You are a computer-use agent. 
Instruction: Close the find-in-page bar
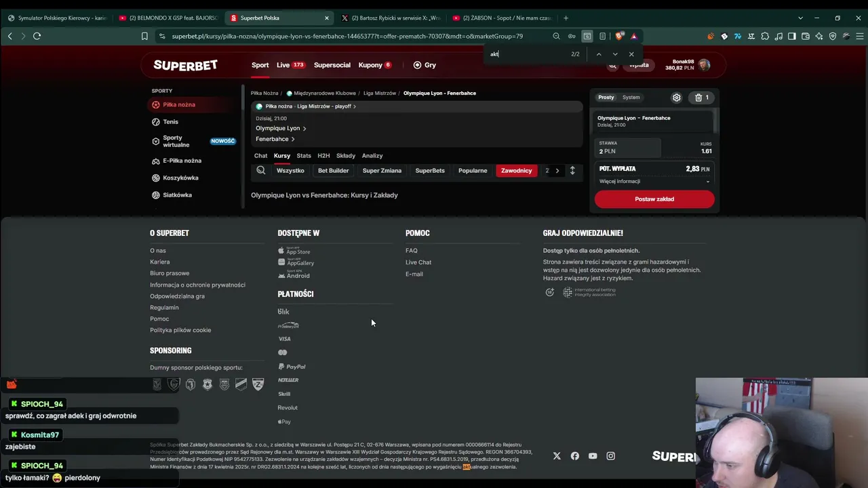tap(631, 54)
